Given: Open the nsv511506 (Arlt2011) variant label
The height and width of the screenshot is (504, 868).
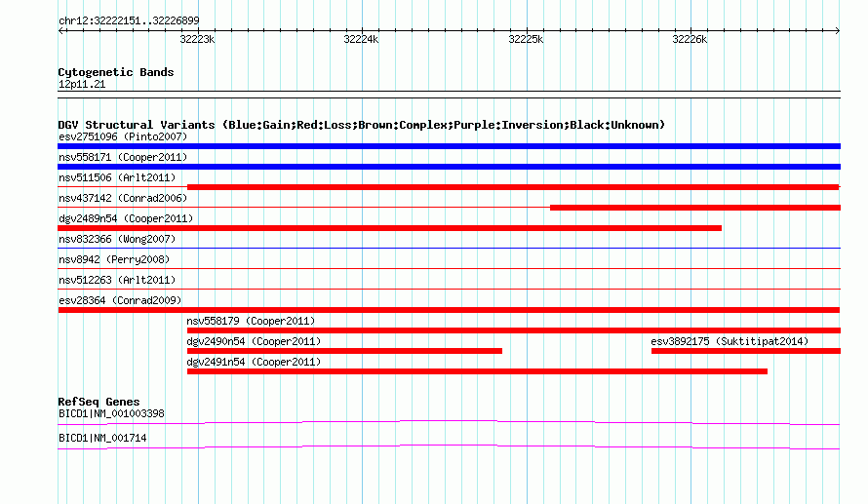Looking at the screenshot, I should click(x=117, y=177).
